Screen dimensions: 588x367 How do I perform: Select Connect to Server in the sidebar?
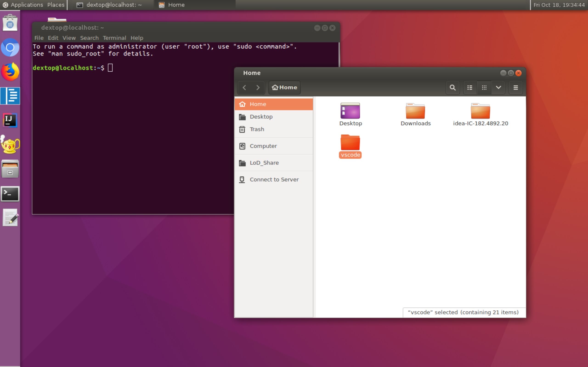(274, 179)
